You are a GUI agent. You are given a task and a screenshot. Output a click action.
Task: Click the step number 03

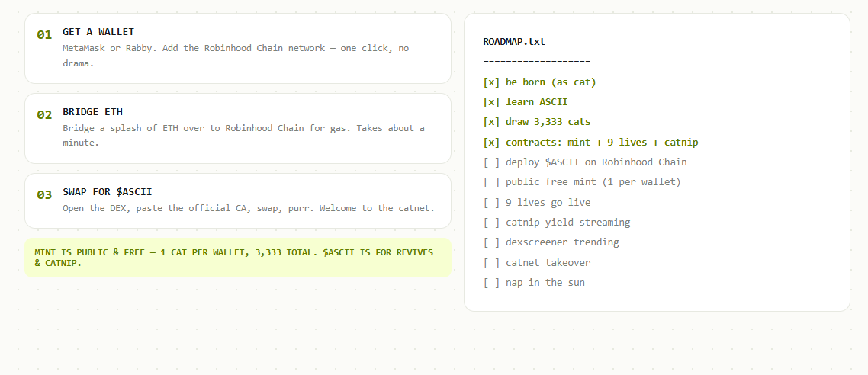click(44, 194)
